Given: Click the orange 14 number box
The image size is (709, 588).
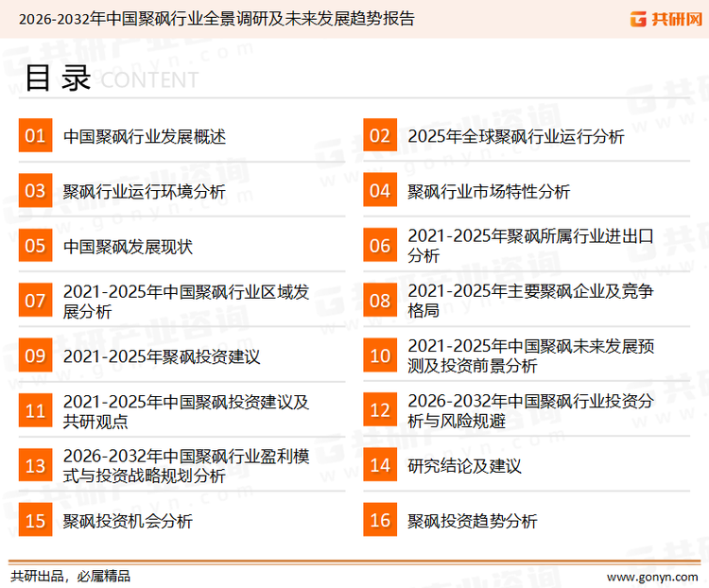Looking at the screenshot, I should tap(380, 465).
